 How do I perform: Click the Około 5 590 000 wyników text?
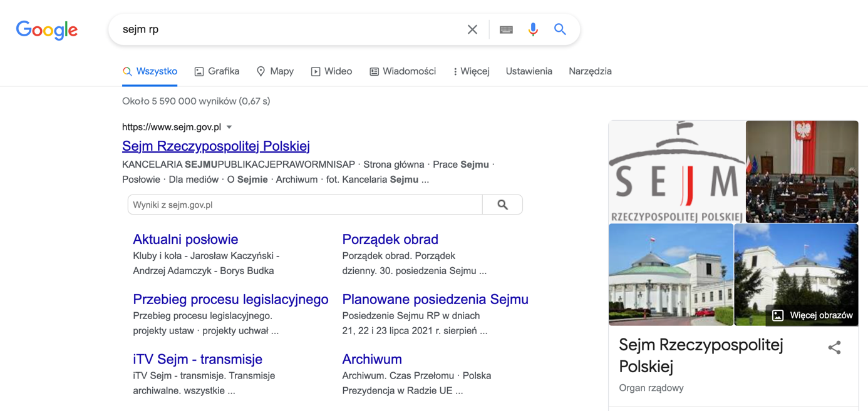point(196,101)
